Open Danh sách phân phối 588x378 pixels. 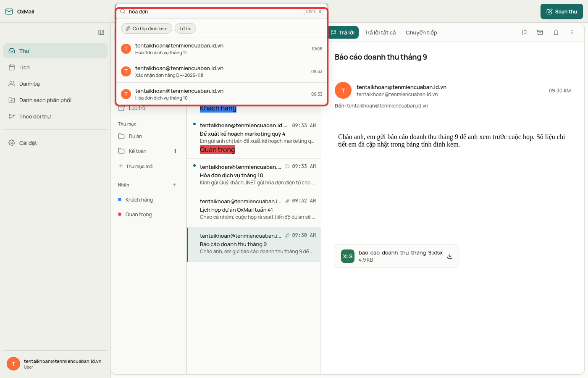pos(55,100)
